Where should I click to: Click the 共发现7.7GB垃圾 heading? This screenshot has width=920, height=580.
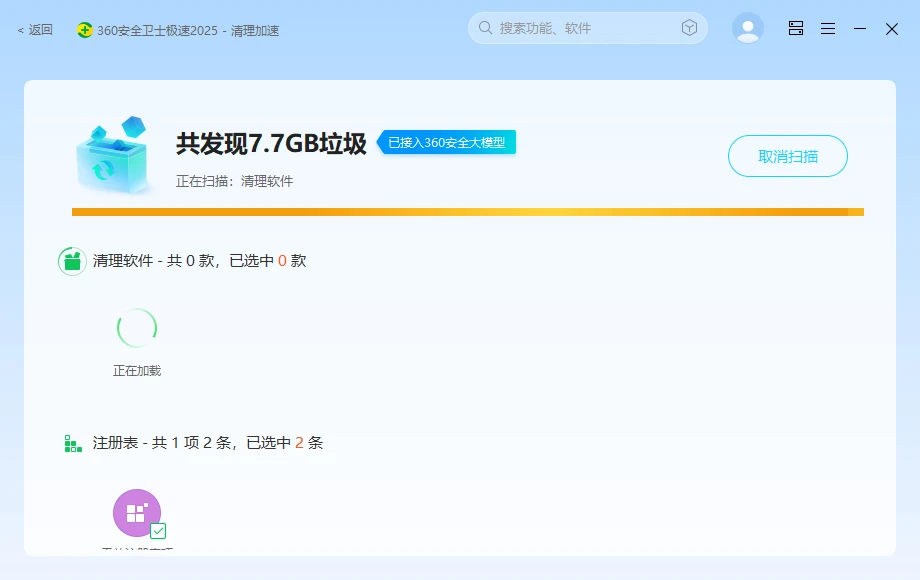271,144
